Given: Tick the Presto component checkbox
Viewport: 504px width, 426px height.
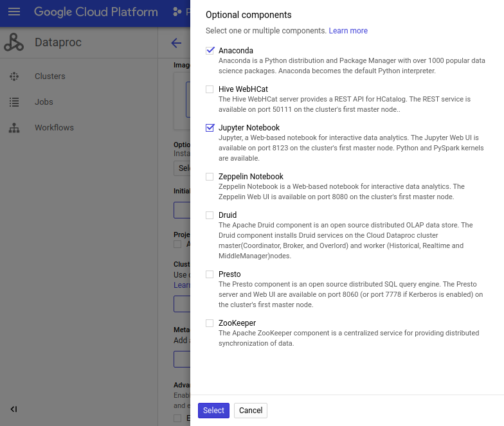Looking at the screenshot, I should coord(210,274).
